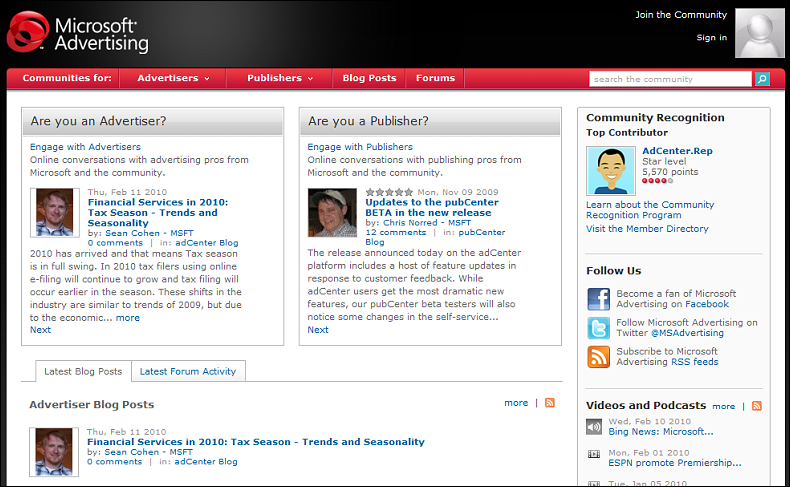The image size is (790, 487).
Task: Click the video icon beside ESPN promote Premiership
Action: (x=594, y=454)
